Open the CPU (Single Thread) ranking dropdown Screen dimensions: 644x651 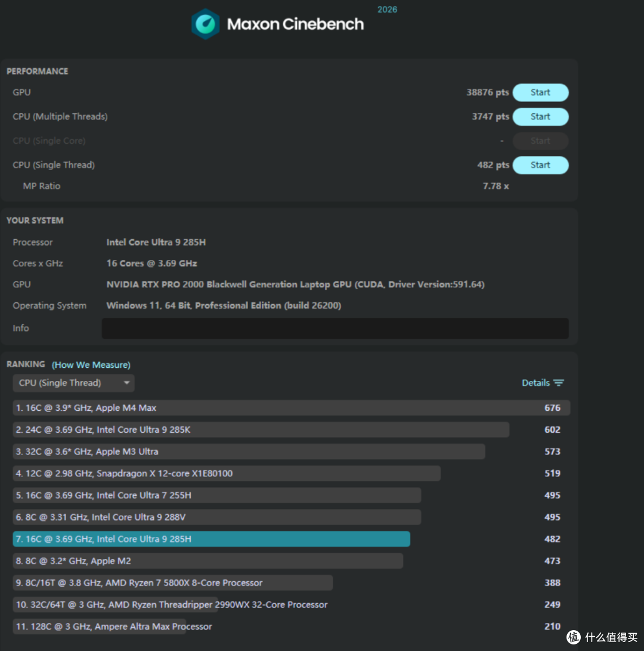(x=73, y=383)
